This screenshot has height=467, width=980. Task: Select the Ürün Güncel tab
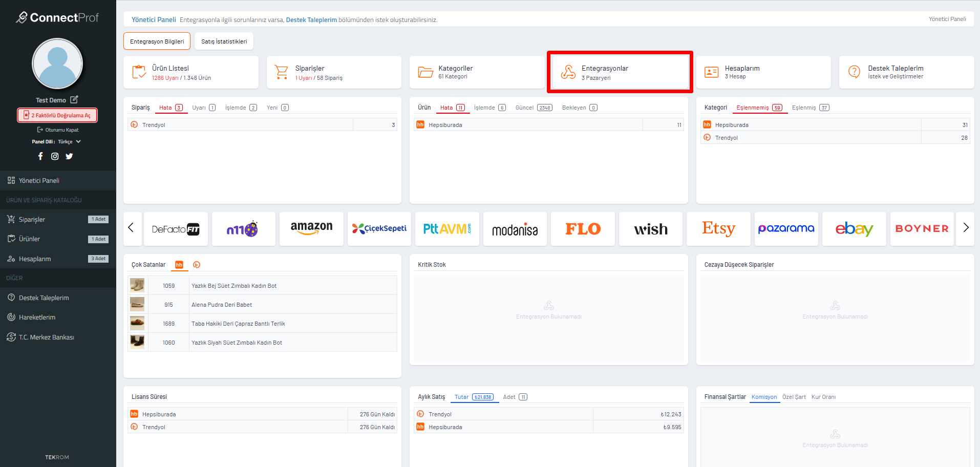[534, 108]
